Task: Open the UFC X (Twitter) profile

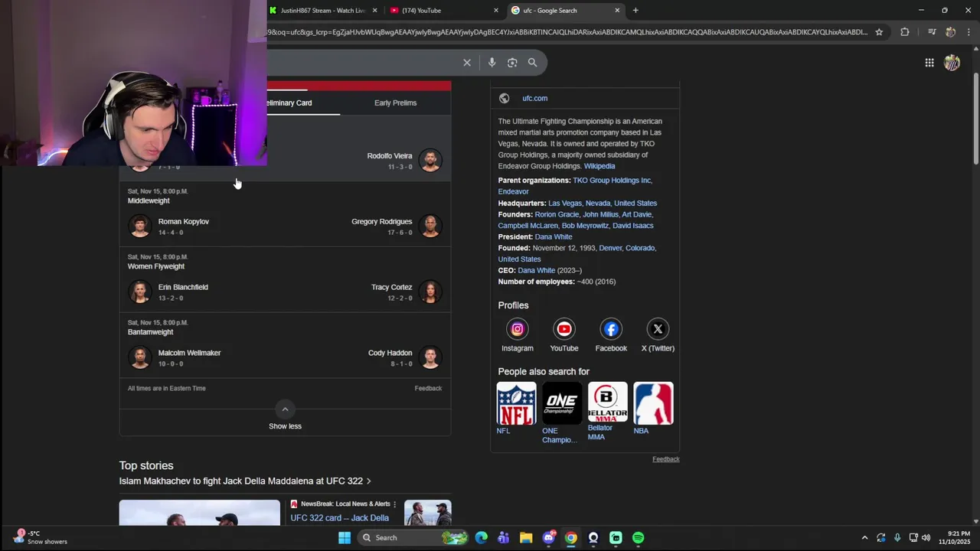Action: pos(658,335)
